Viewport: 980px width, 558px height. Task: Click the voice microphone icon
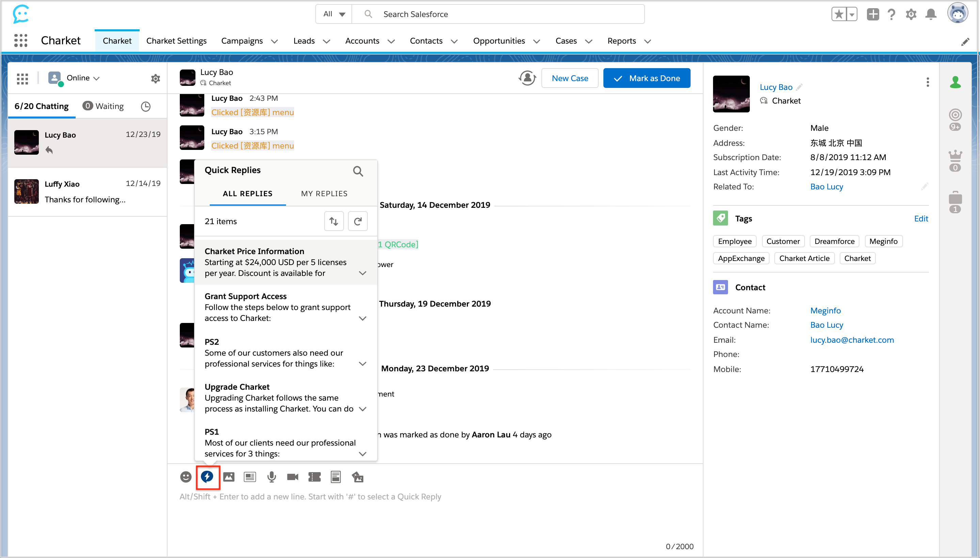coord(271,477)
